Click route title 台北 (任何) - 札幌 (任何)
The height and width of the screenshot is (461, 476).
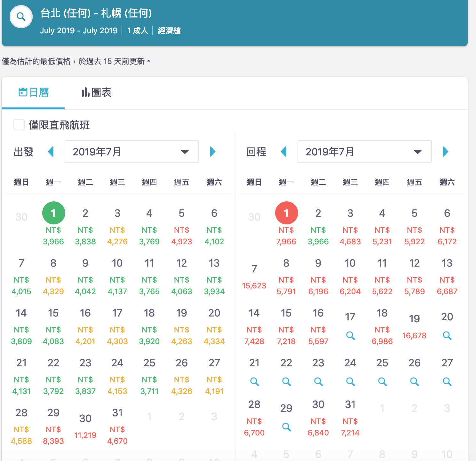[96, 13]
